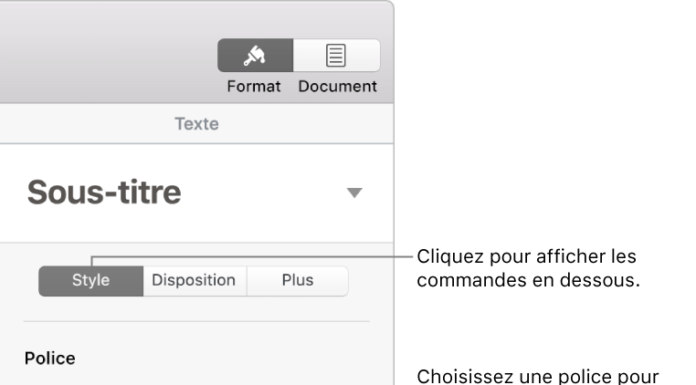Switch to the Disposition tab
Image resolution: width=696 pixels, height=385 pixels.
point(194,281)
